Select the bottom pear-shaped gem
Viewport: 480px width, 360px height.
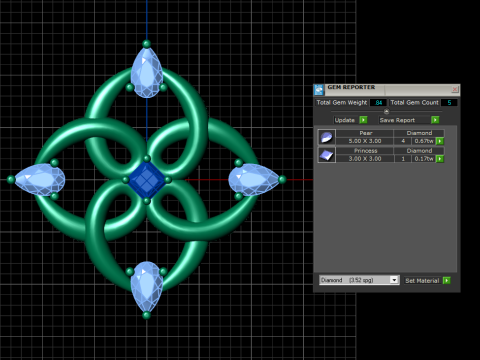[147, 287]
